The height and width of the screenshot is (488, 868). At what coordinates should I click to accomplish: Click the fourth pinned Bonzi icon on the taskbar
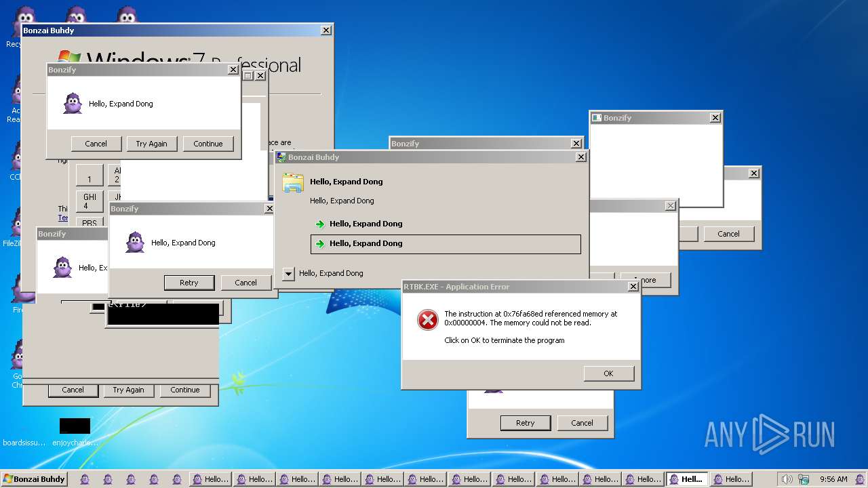pyautogui.click(x=153, y=479)
